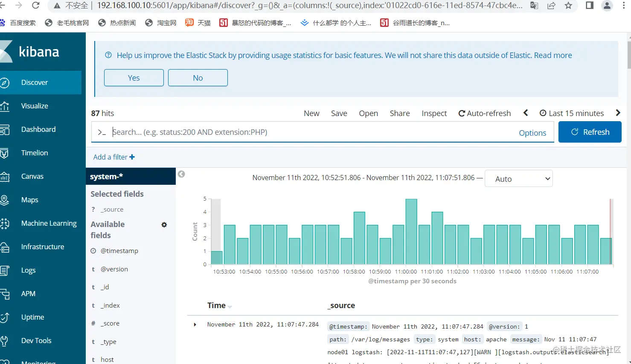
Task: Click the translate page icon
Action: (534, 6)
